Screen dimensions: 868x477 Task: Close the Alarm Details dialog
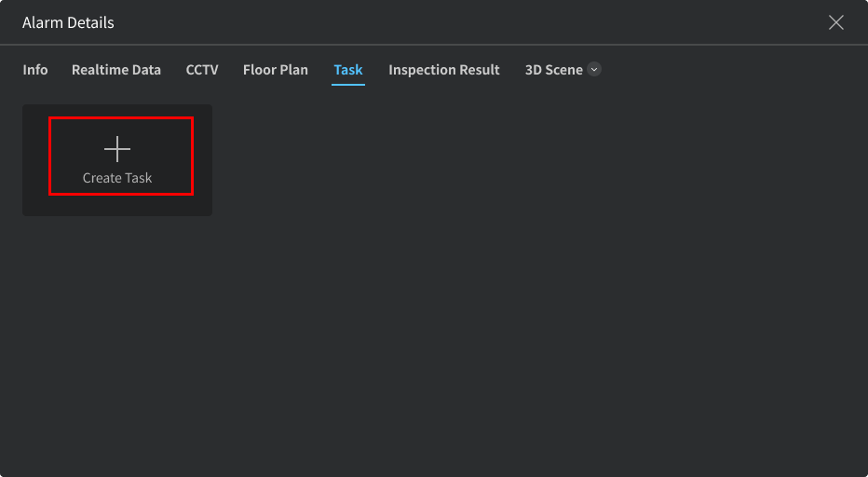[x=836, y=22]
